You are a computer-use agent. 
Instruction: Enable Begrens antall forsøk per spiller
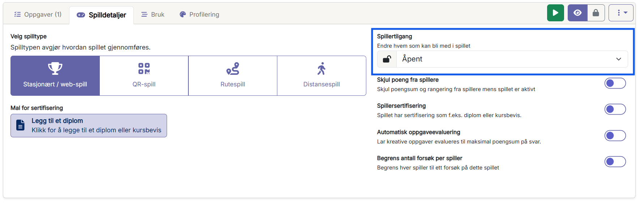(x=615, y=162)
